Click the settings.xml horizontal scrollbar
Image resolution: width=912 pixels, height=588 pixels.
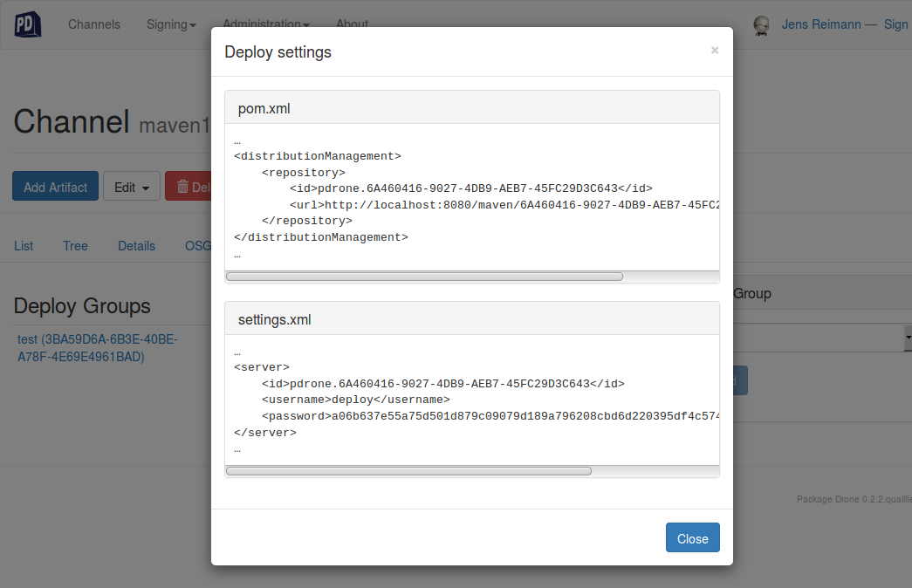pyautogui.click(x=408, y=471)
